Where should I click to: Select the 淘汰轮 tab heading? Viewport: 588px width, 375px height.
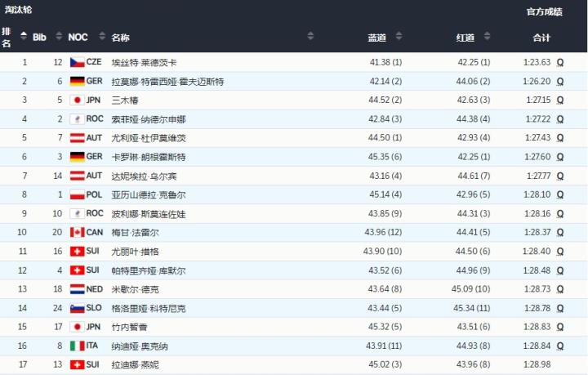click(x=20, y=11)
